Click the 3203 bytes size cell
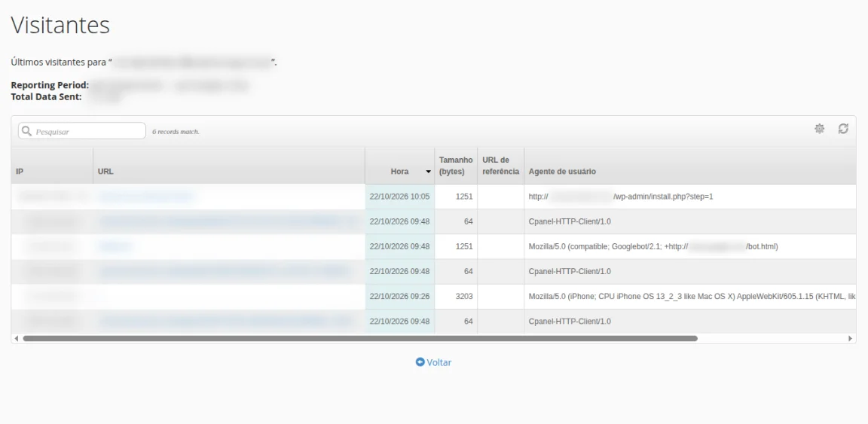 coord(456,296)
